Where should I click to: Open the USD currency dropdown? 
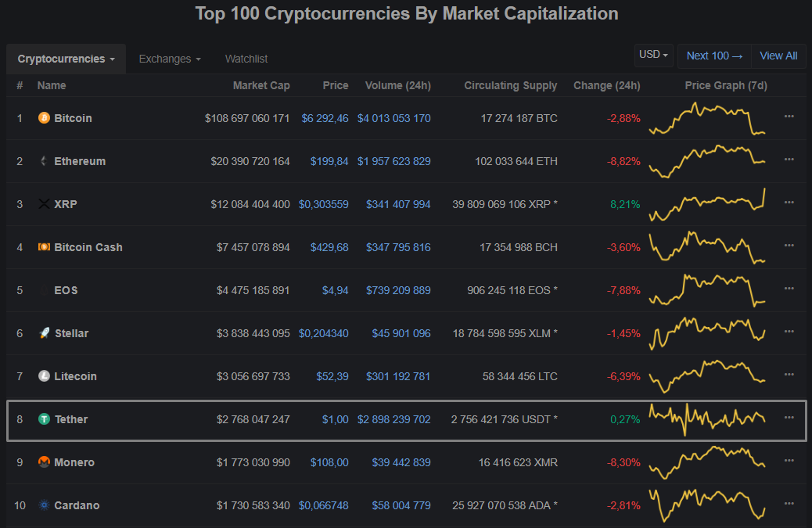click(653, 55)
